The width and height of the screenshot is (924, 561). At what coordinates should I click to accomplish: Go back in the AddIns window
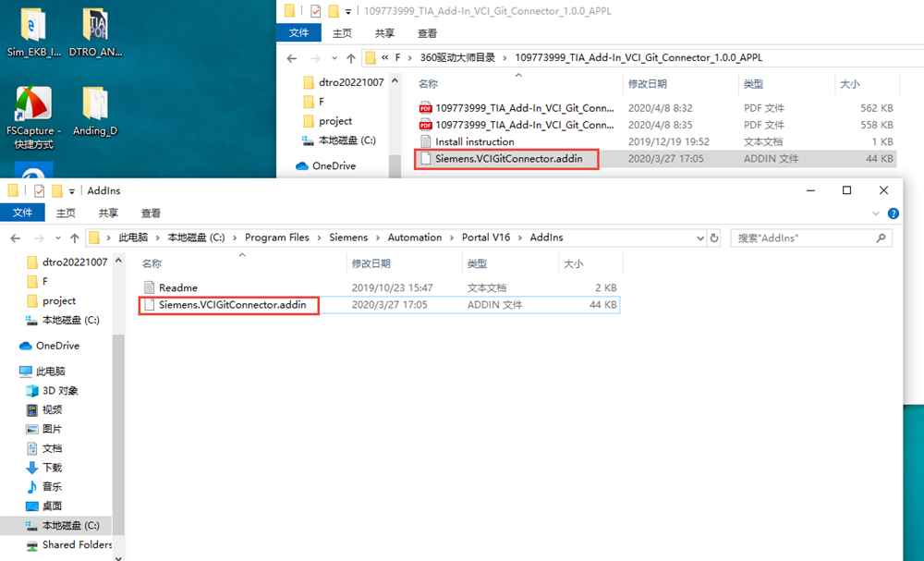coord(16,238)
